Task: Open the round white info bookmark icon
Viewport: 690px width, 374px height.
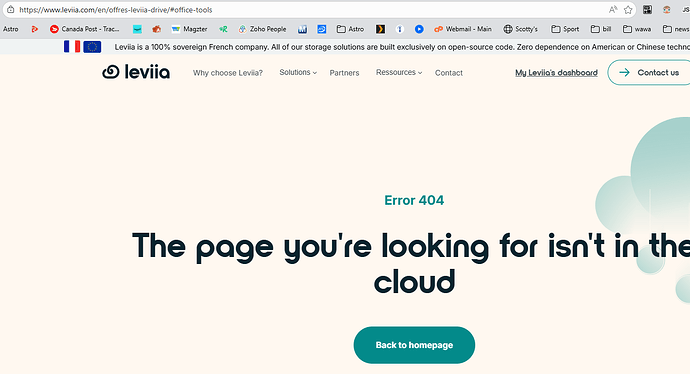Action: pyautogui.click(x=400, y=29)
